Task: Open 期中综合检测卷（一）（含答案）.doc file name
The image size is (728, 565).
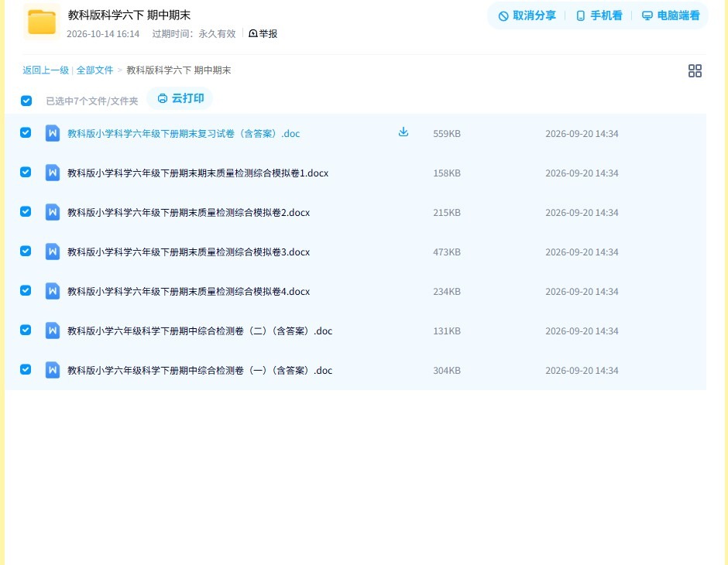Action: click(x=200, y=370)
